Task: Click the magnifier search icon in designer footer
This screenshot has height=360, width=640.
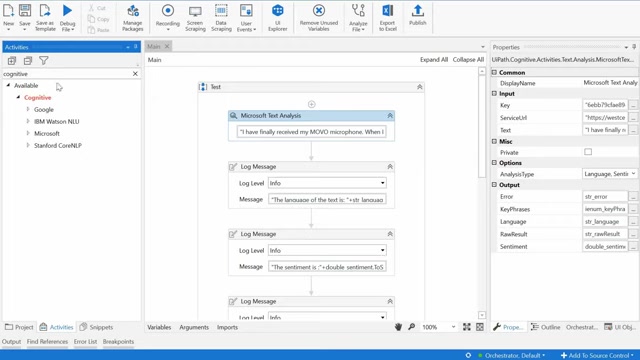Action: tap(411, 327)
